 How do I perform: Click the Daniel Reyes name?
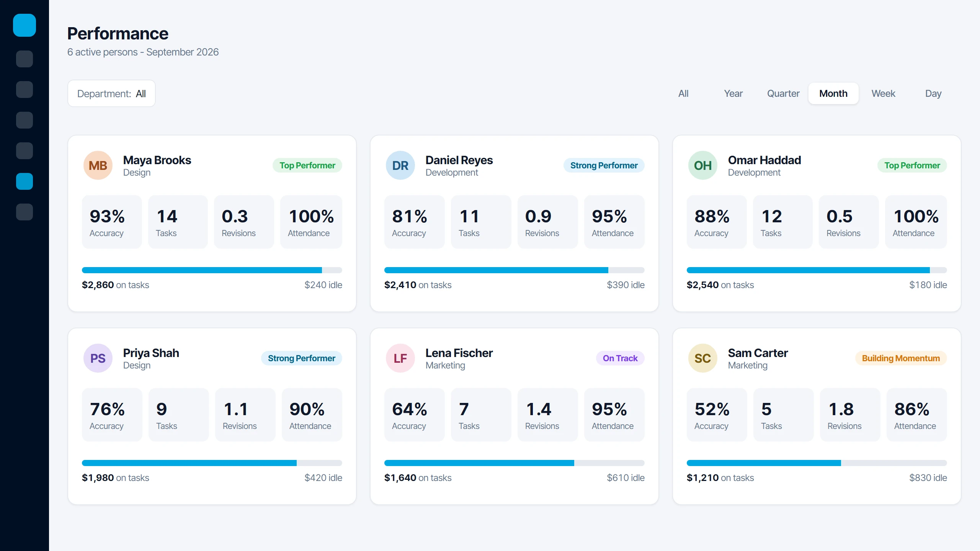(459, 160)
